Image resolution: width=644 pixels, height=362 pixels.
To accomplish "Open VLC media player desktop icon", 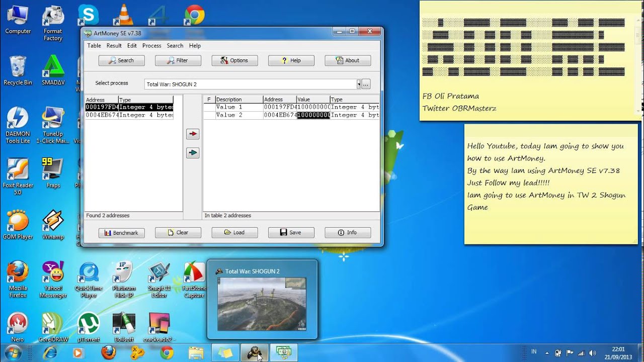I will (x=123, y=15).
